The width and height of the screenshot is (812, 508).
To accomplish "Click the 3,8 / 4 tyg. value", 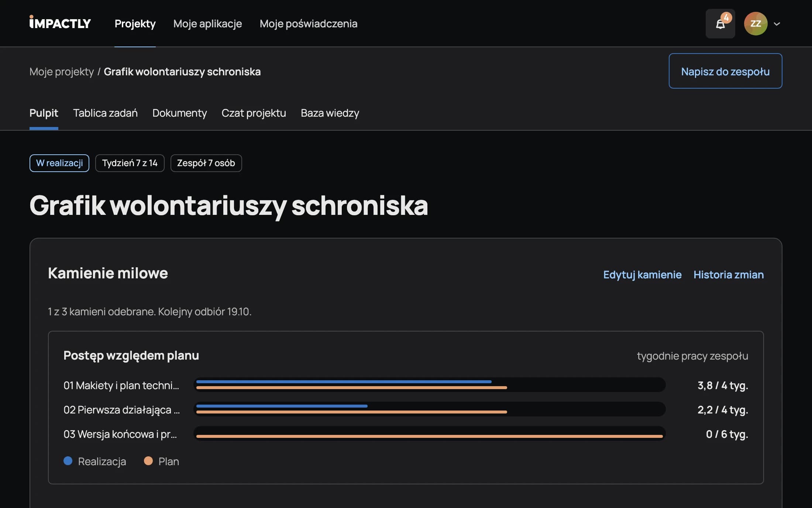I will [723, 385].
